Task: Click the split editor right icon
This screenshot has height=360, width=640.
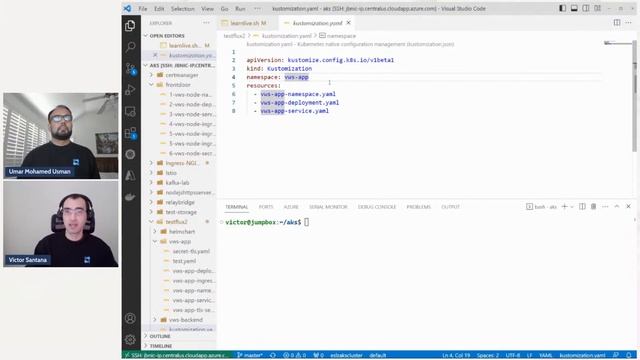Action: (x=617, y=23)
